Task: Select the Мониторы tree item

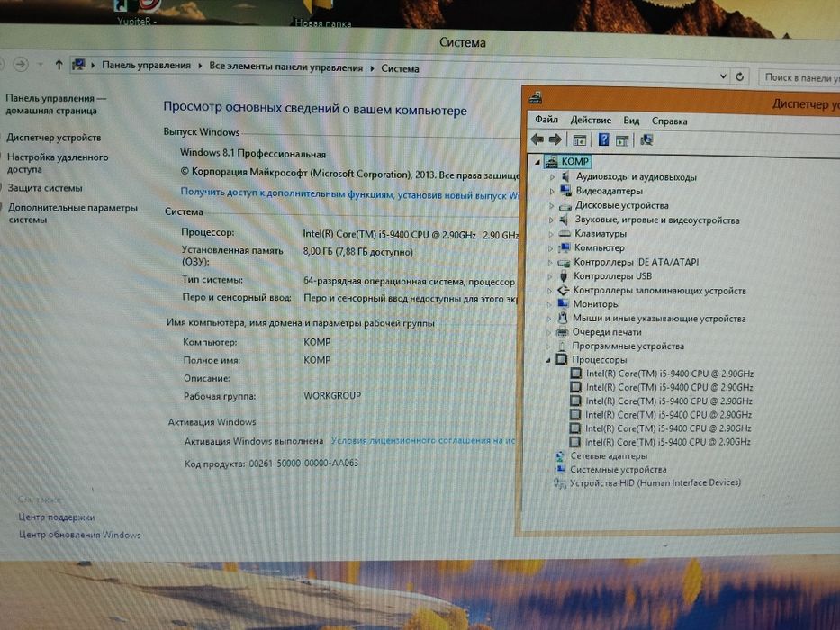Action: [x=596, y=304]
